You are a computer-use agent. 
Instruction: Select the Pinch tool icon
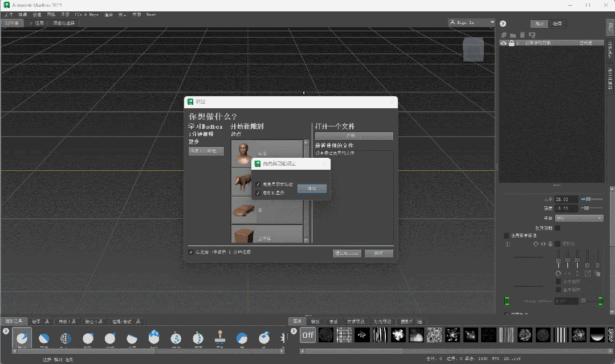pos(110,338)
